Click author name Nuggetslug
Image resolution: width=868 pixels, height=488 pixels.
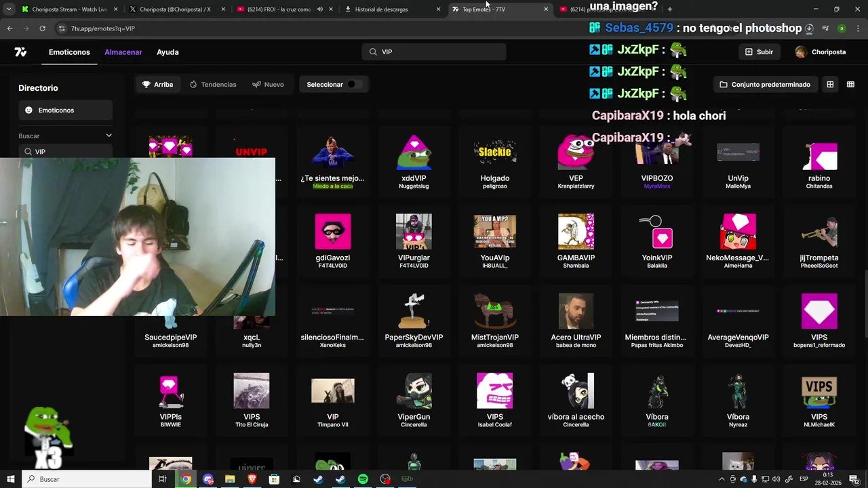pos(414,186)
